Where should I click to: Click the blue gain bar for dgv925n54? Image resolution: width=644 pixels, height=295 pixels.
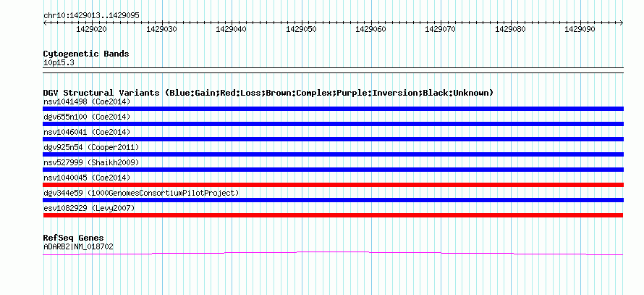pos(333,154)
